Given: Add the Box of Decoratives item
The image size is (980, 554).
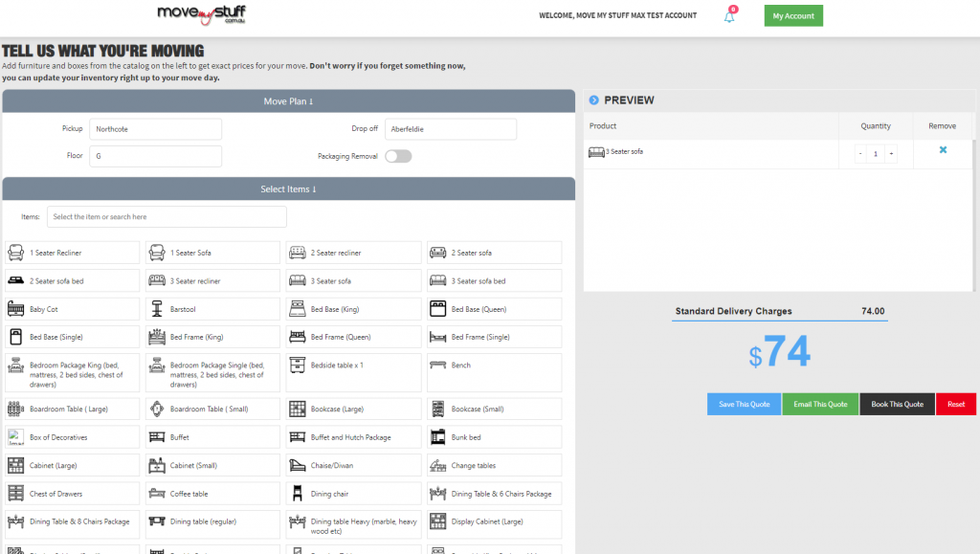Looking at the screenshot, I should coord(73,437).
